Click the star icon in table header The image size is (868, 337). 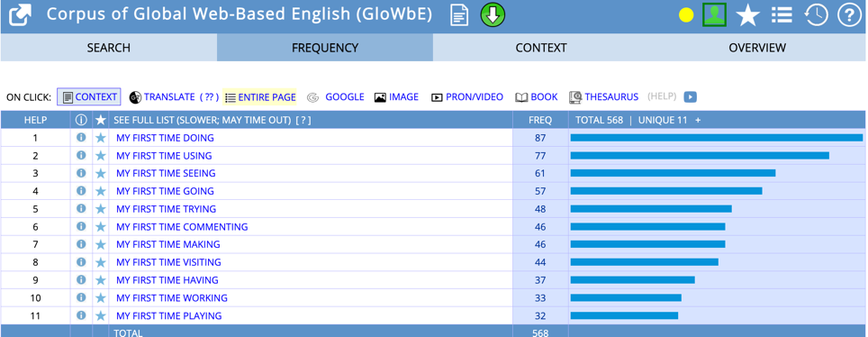coord(100,120)
